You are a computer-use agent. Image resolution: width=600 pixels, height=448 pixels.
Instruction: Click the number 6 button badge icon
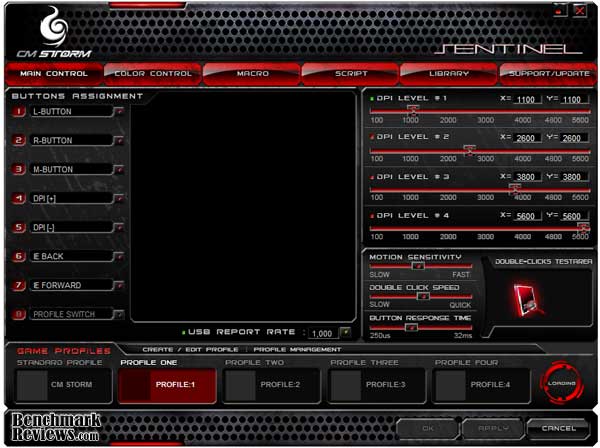pos(18,256)
